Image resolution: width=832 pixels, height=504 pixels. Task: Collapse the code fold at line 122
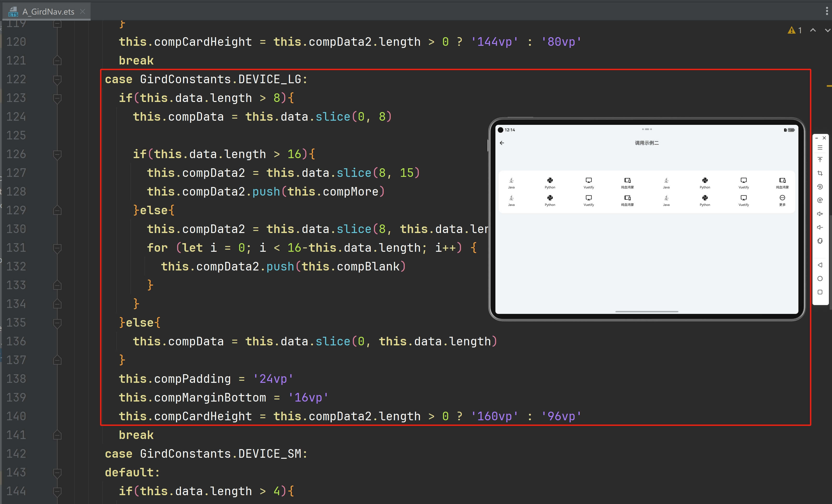[58, 80]
